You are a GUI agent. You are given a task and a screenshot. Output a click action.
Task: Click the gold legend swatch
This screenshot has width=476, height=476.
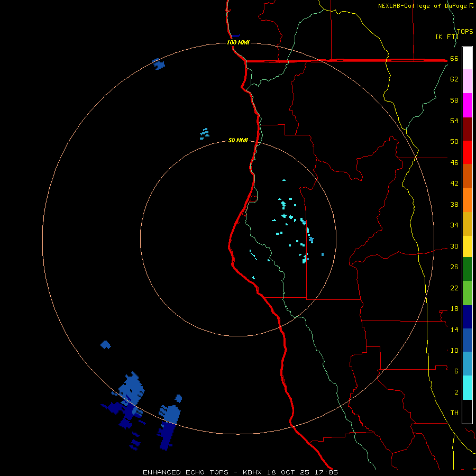click(467, 224)
